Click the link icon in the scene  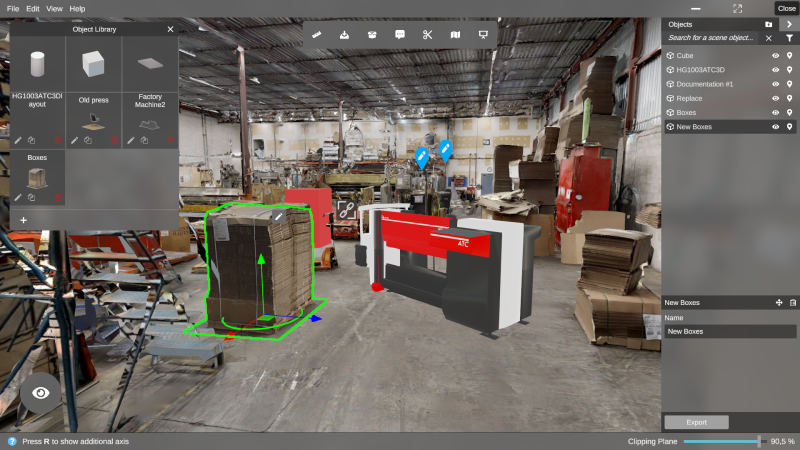[x=346, y=210]
